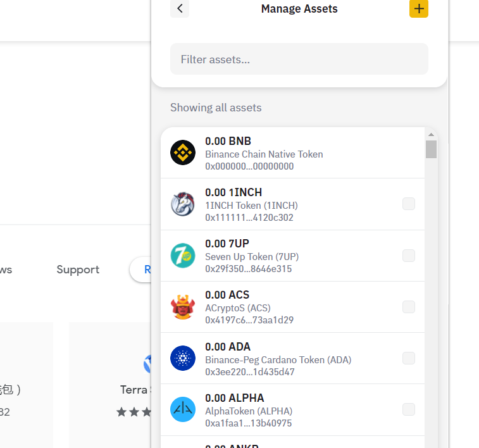The width and height of the screenshot is (479, 448).
Task: Click the asset list scrollbar thumb
Action: tap(431, 149)
